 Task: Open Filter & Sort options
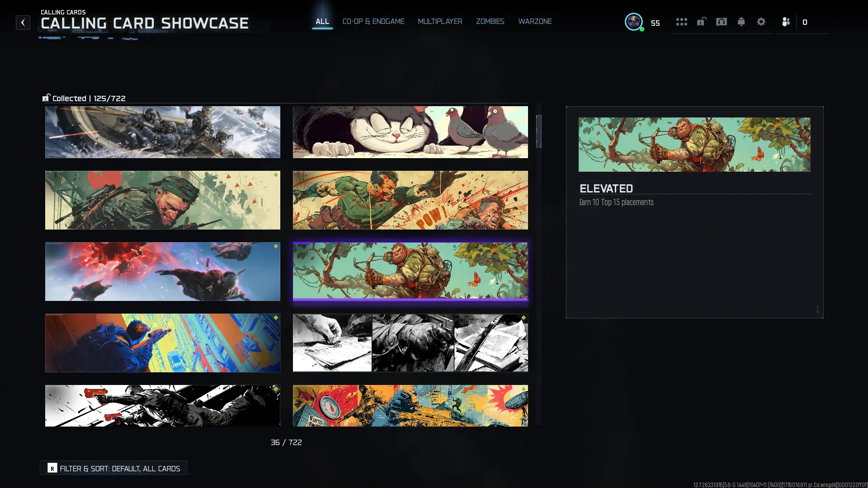pos(113,468)
